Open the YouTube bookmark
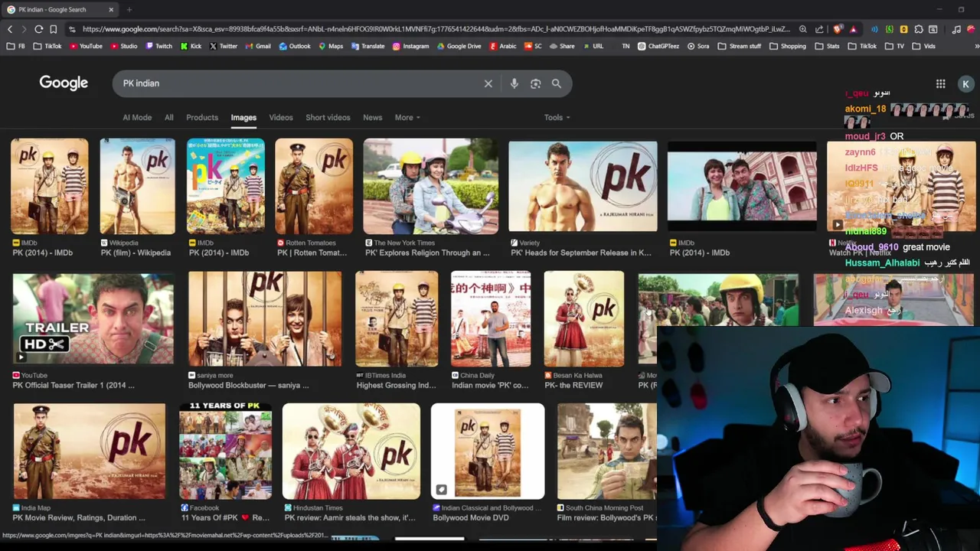 (85, 46)
